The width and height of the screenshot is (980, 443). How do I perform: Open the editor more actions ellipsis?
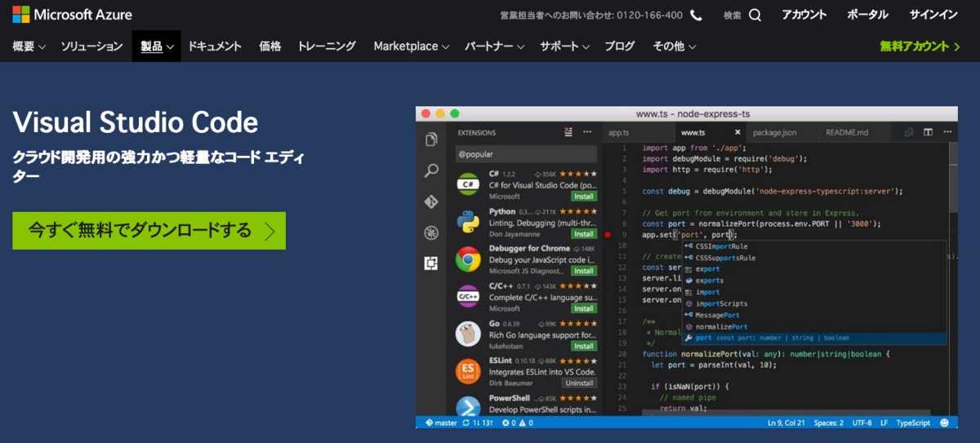(947, 132)
